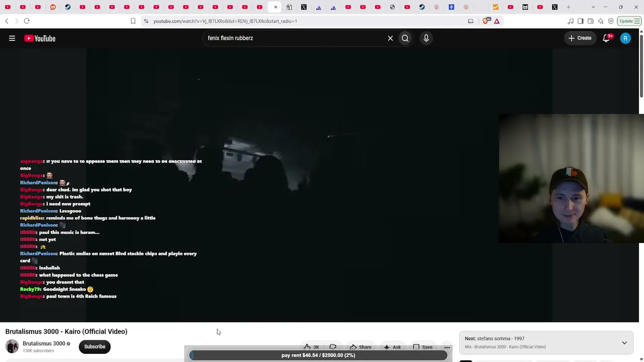Like the video with thumbs up
This screenshot has height=362, width=644.
click(311, 347)
